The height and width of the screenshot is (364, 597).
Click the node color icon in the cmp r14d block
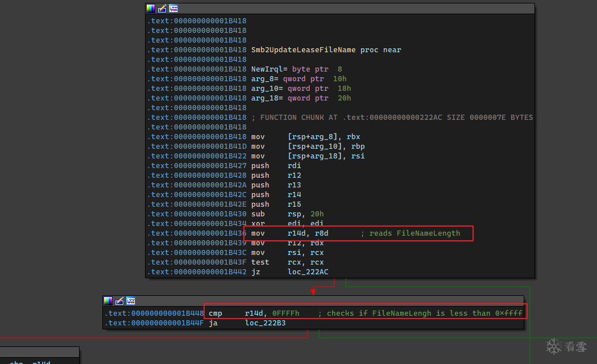pos(108,301)
